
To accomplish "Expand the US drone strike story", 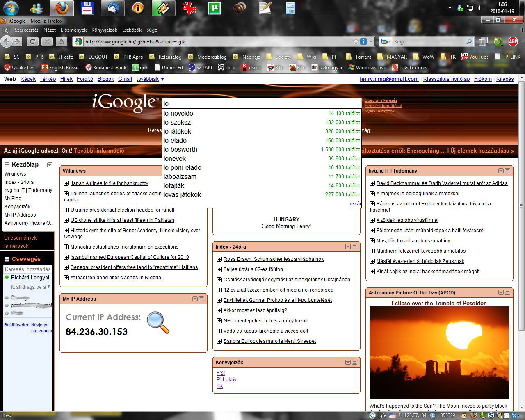I will tap(66, 220).
